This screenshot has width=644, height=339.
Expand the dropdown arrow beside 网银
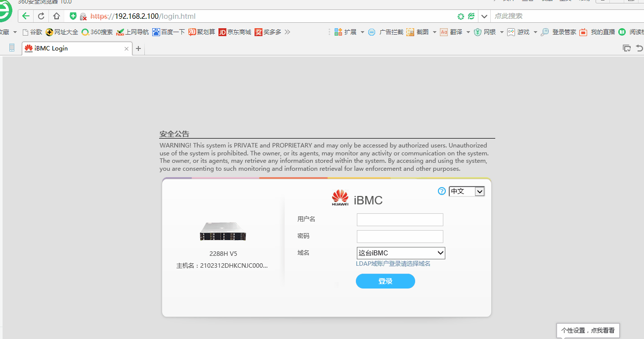pos(502,32)
